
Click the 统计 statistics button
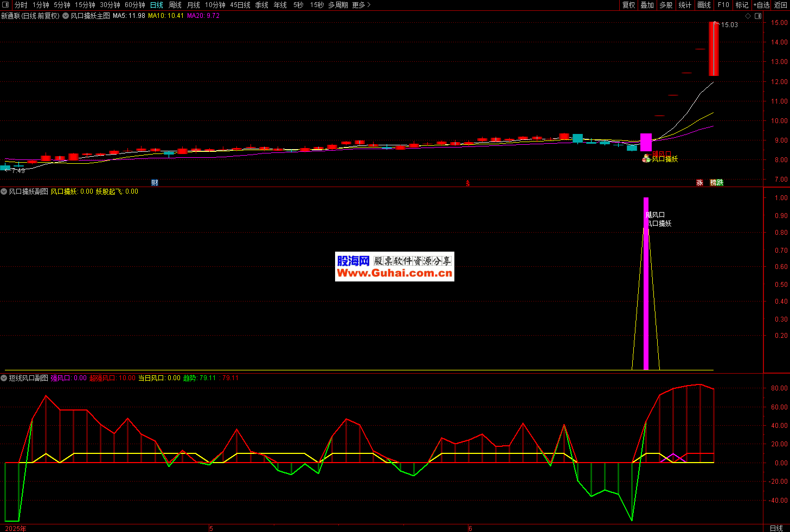685,5
